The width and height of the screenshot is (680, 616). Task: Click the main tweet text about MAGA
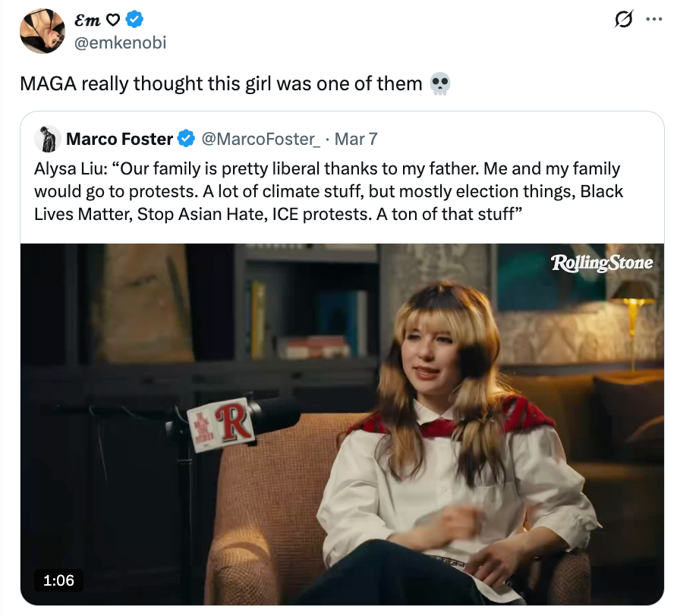pos(220,83)
